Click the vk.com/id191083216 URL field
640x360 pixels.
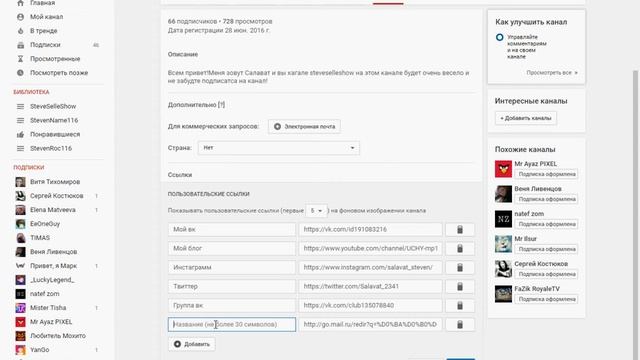click(x=371, y=229)
